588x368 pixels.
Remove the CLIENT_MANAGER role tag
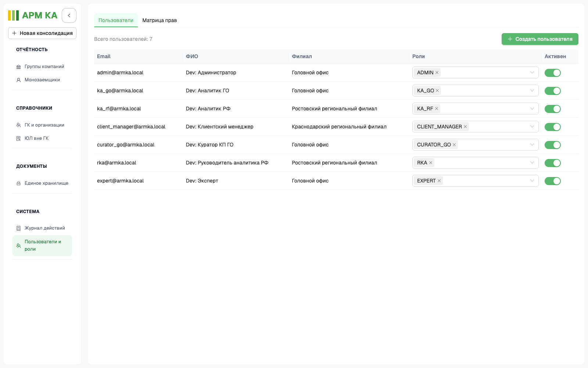coord(465,127)
